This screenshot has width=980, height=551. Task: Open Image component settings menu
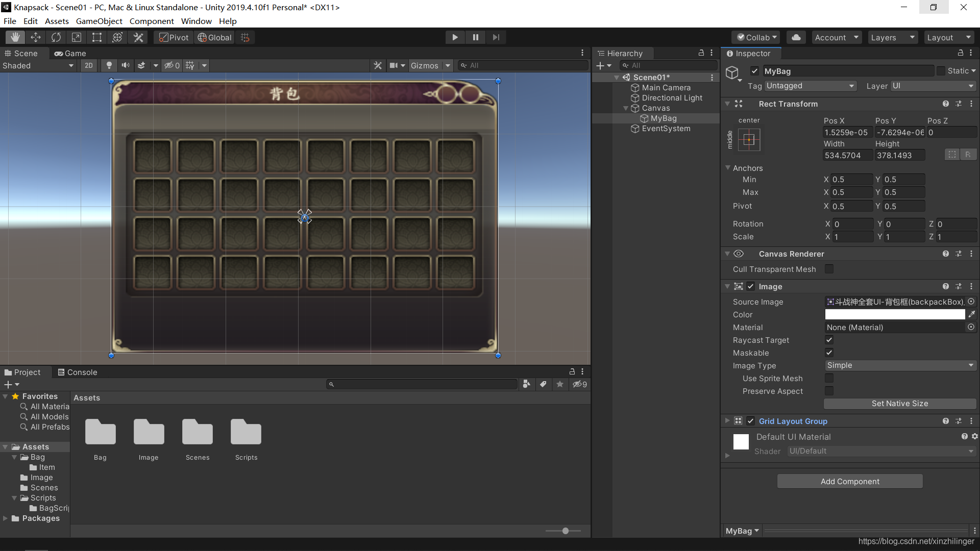pos(971,286)
